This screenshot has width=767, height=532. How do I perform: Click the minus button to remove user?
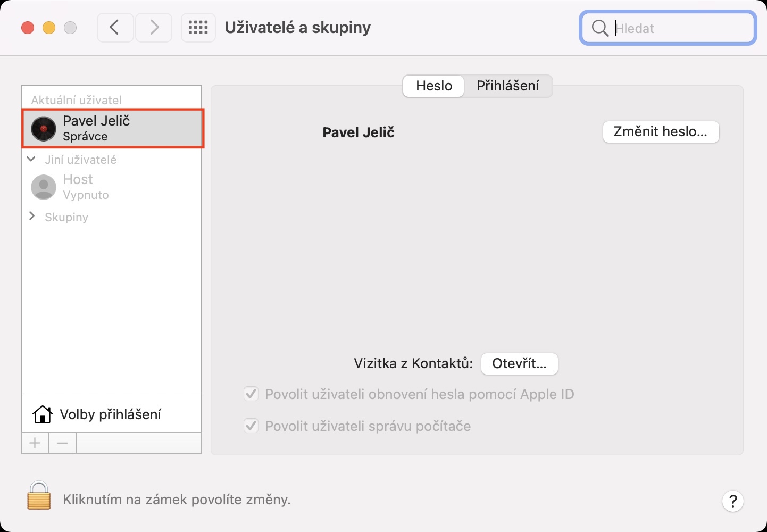[x=62, y=443]
